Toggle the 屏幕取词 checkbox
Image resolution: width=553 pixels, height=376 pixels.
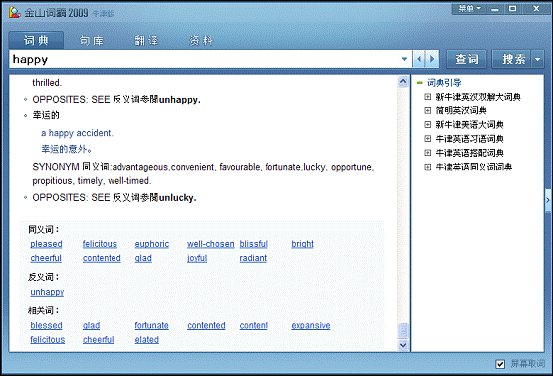500,364
